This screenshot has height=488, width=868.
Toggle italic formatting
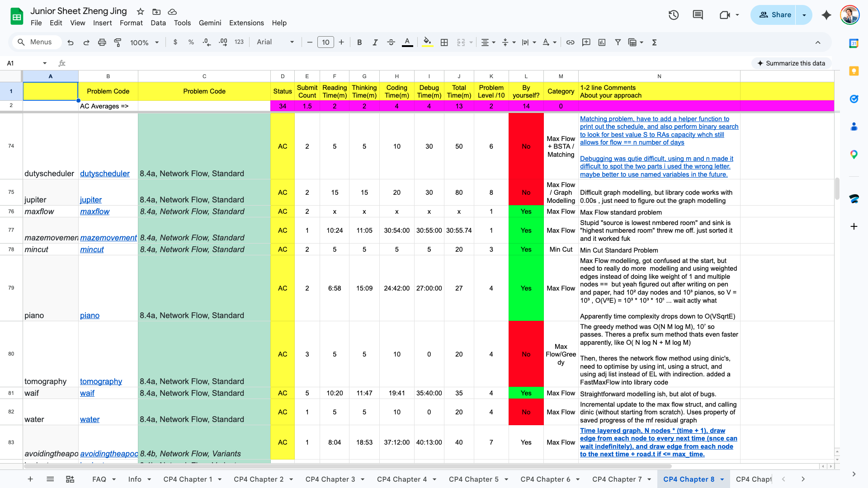375,42
